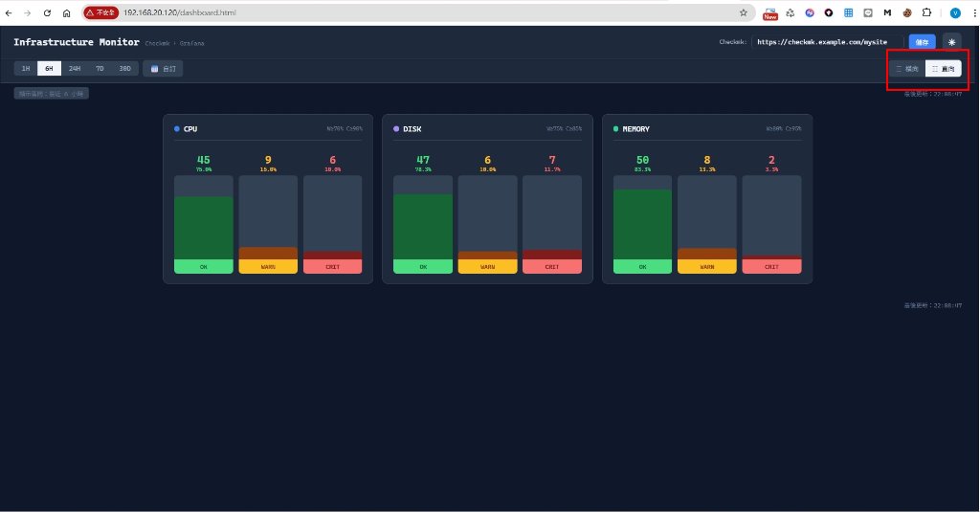This screenshot has height=512, width=980.
Task: Open the extension with red New badge
Action: click(x=770, y=13)
